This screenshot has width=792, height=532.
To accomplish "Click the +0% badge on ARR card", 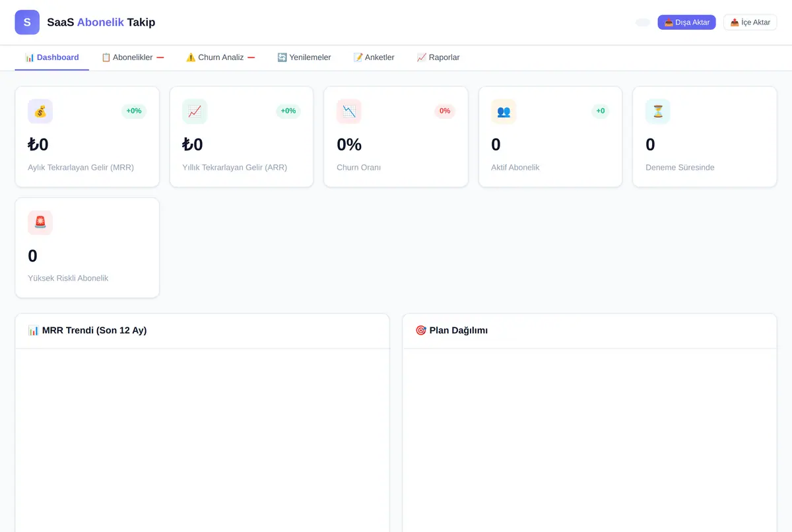I will point(288,111).
